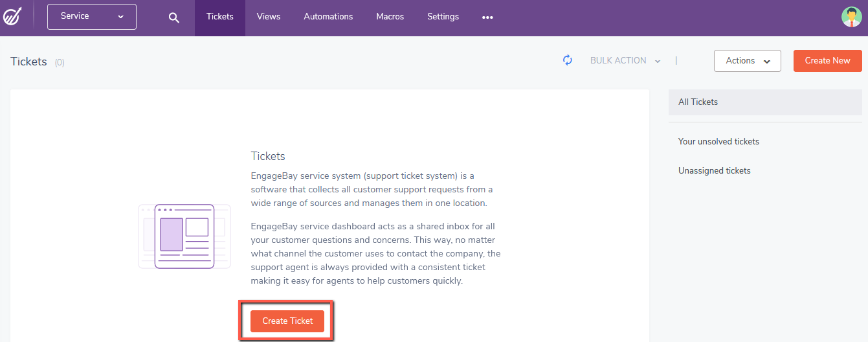Screen dimensions: 868x342
Task: Open the Actions dropdown
Action: click(x=748, y=61)
